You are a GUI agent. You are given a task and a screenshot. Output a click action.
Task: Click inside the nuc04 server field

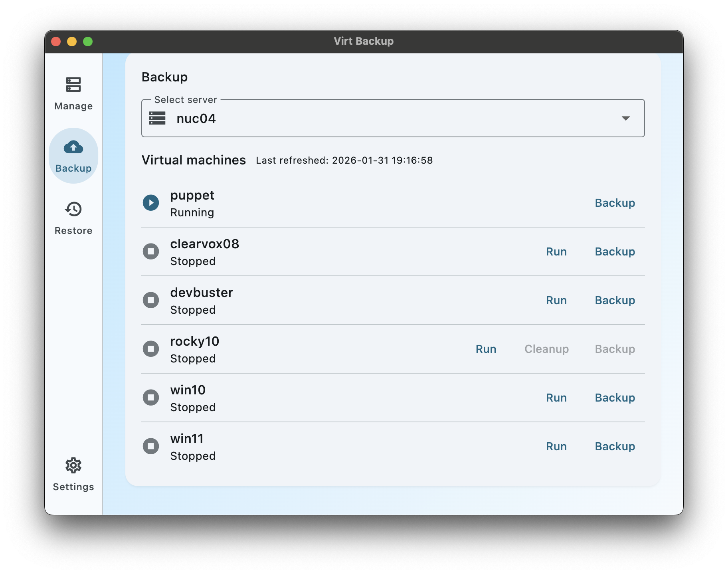pos(319,118)
